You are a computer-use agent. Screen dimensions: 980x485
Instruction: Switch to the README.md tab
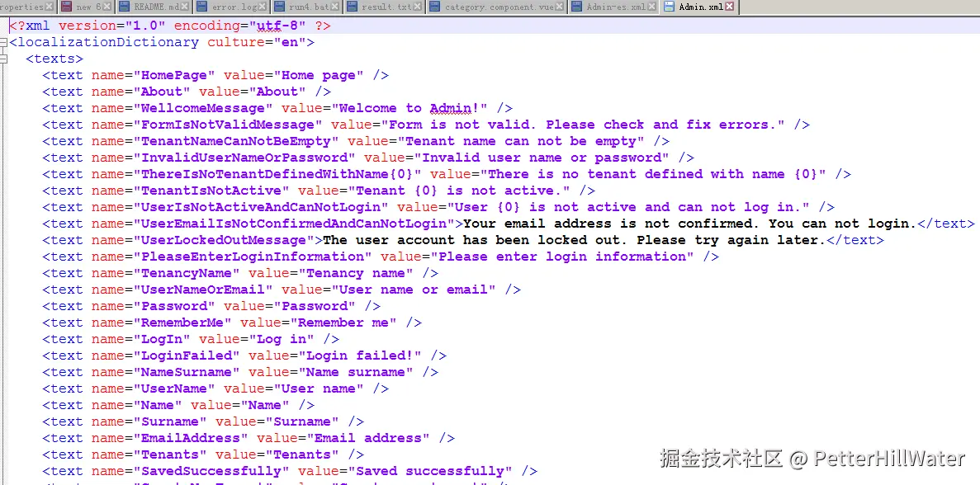pyautogui.click(x=153, y=7)
